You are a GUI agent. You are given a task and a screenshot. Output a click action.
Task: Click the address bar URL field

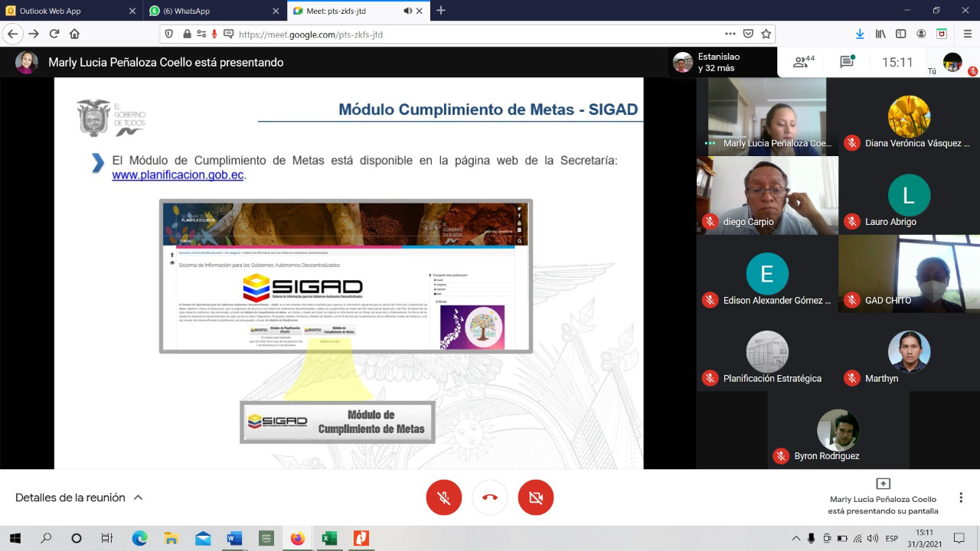click(459, 34)
